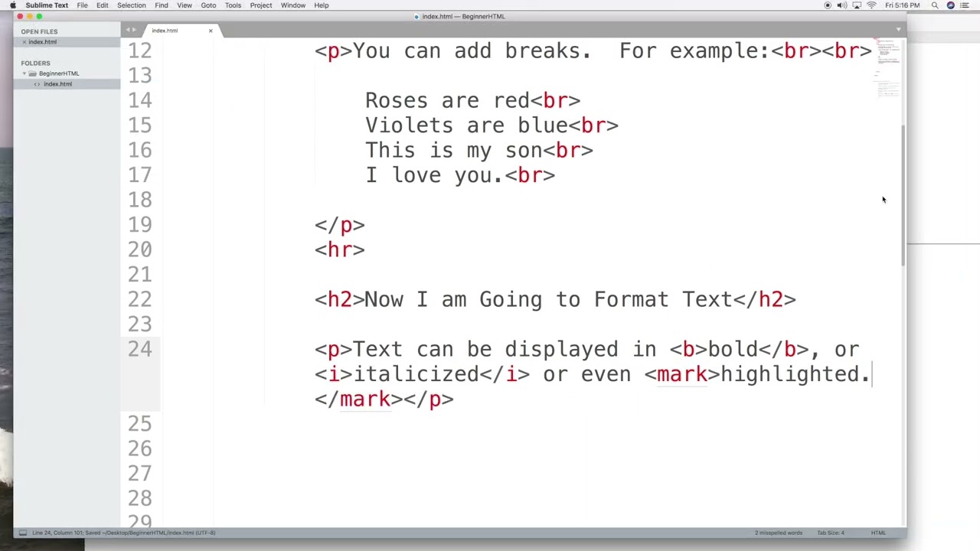Click the screen recording menu bar icon
This screenshot has height=551, width=980.
(828, 5)
